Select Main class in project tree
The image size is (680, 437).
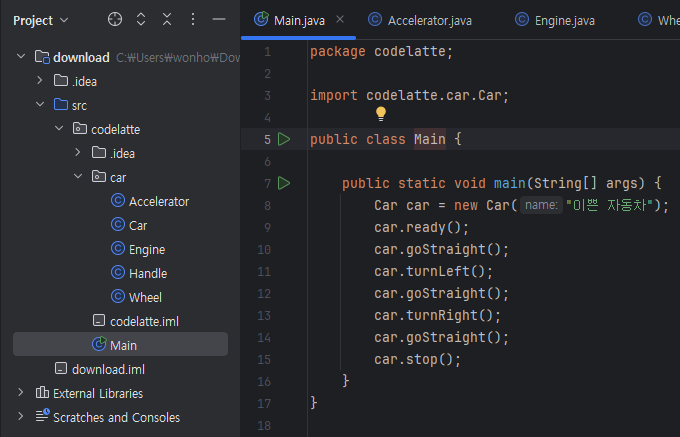click(x=123, y=346)
